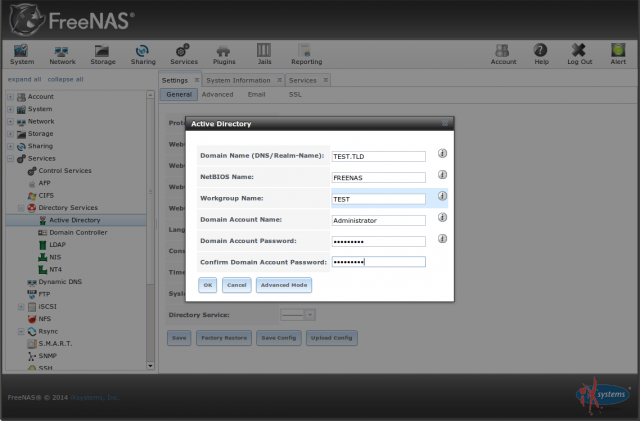Click info icon beside Domain Account Password
The height and width of the screenshot is (421, 640).
click(442, 238)
